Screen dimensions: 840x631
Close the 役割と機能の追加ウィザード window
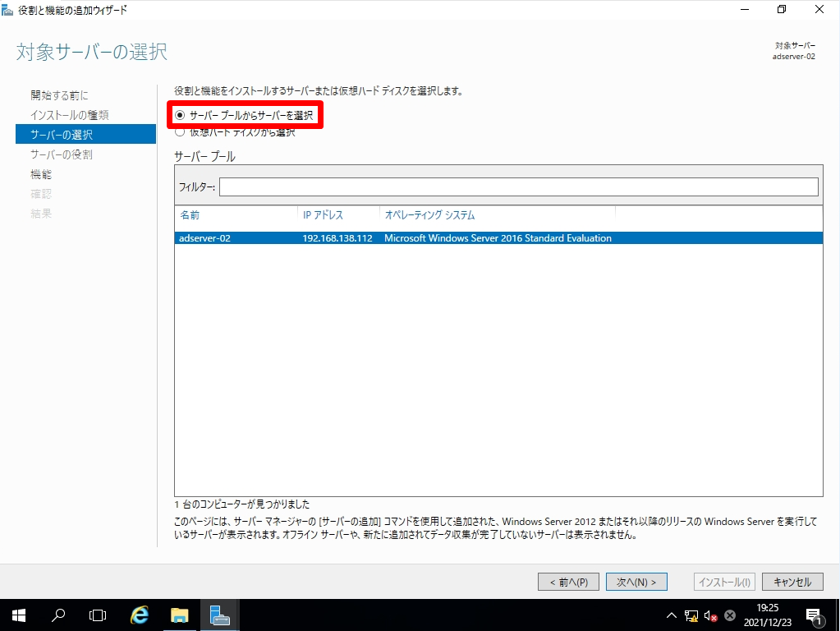point(819,10)
